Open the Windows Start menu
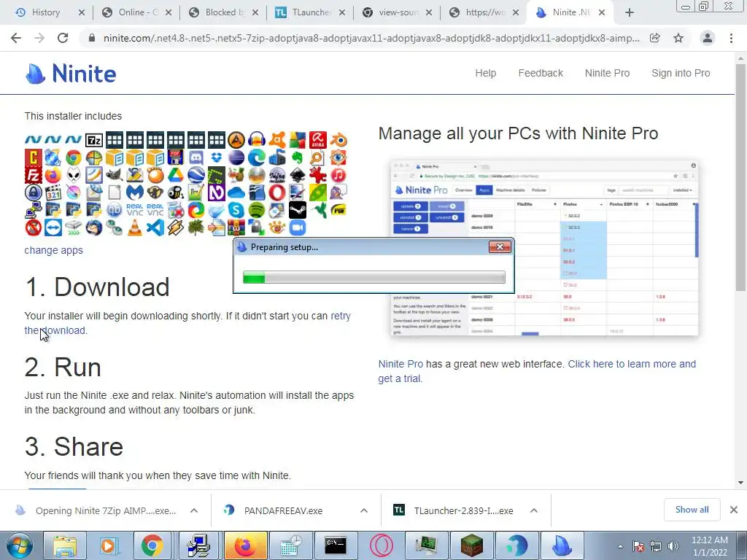The height and width of the screenshot is (560, 747). tap(20, 545)
